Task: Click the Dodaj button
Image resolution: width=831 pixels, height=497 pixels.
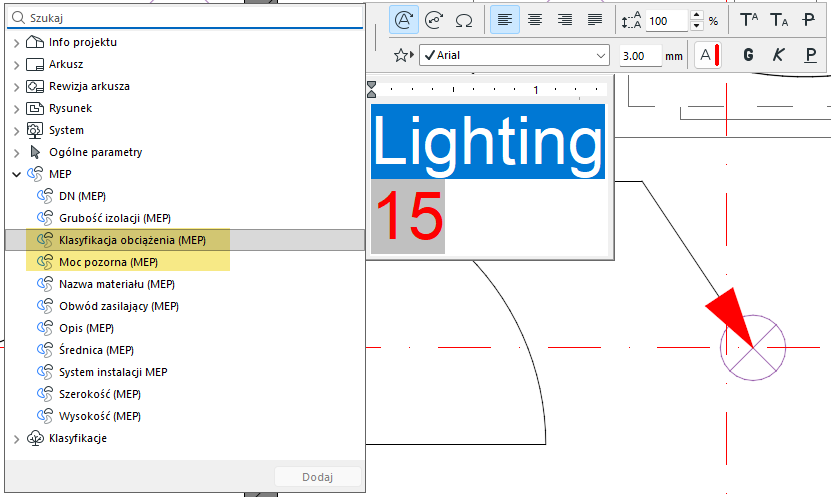Action: (317, 477)
